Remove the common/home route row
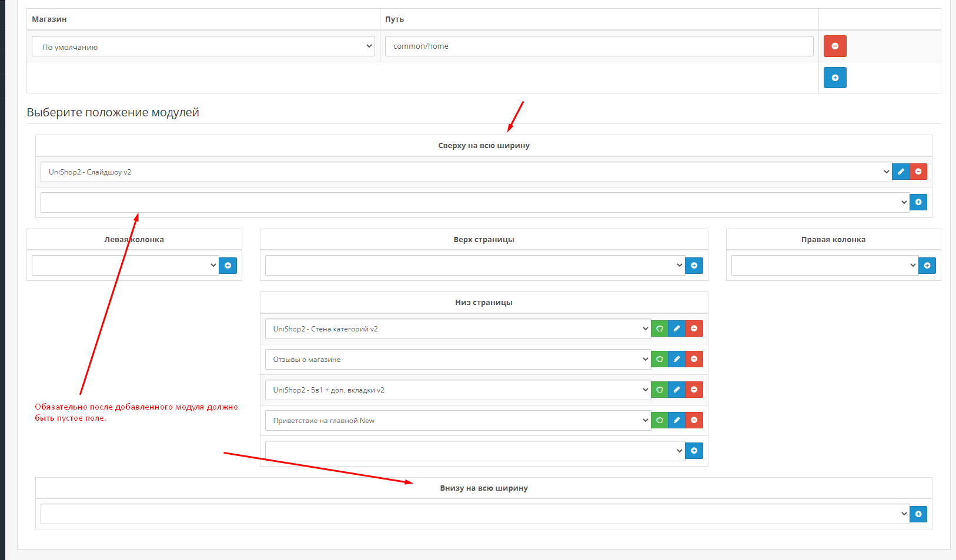Viewport: 956px width, 560px height. click(835, 46)
